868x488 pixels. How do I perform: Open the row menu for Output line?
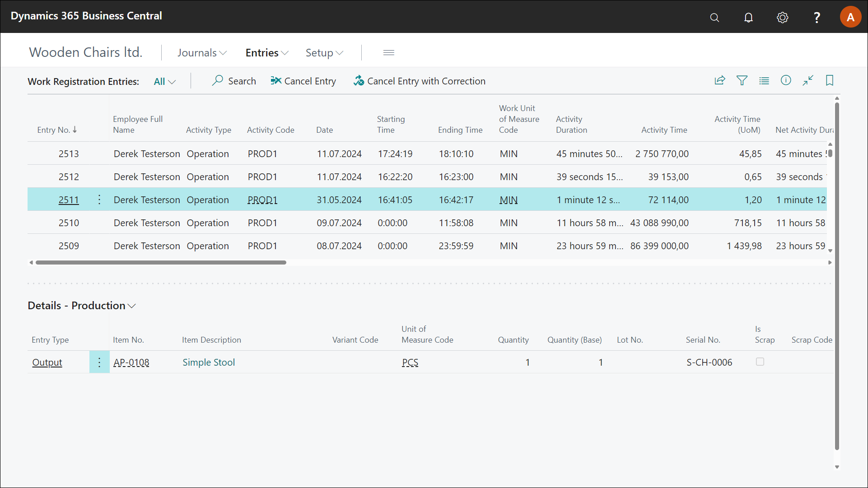99,362
